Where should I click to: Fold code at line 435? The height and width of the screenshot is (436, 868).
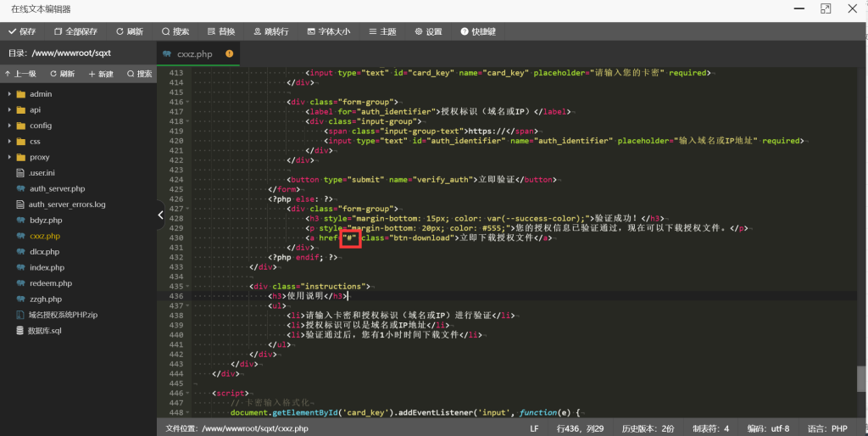tap(187, 287)
